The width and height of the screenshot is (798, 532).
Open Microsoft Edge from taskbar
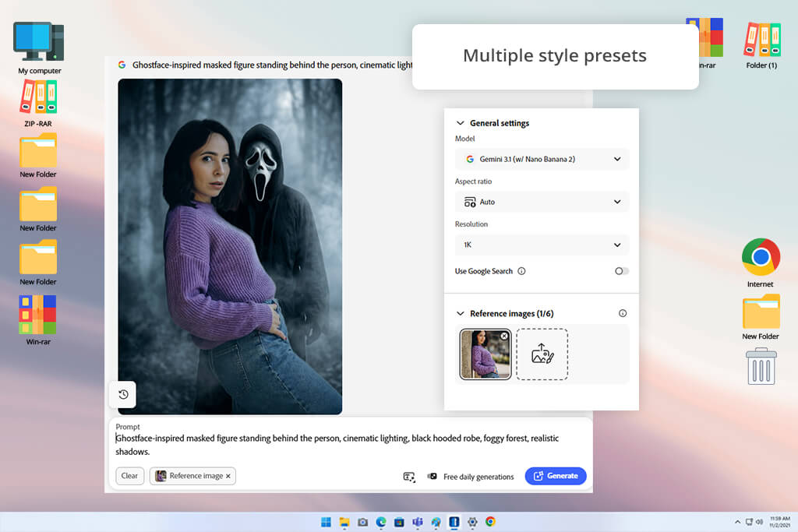pos(381,522)
